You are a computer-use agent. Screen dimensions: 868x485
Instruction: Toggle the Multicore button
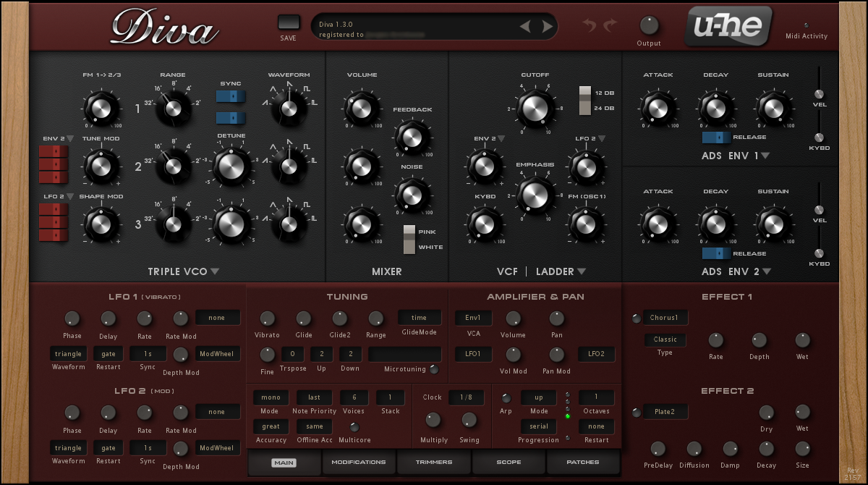pyautogui.click(x=354, y=427)
